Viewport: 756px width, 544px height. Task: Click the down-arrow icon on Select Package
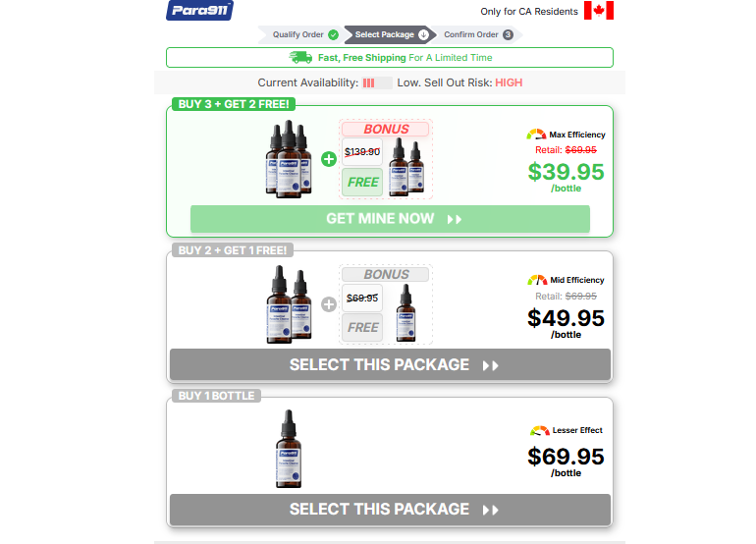click(x=423, y=34)
